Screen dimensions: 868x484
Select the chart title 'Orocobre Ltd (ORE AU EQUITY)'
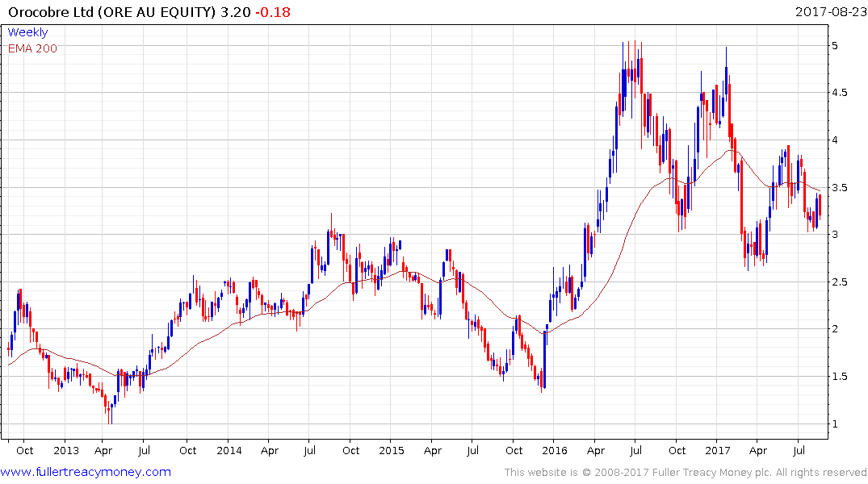pos(111,12)
